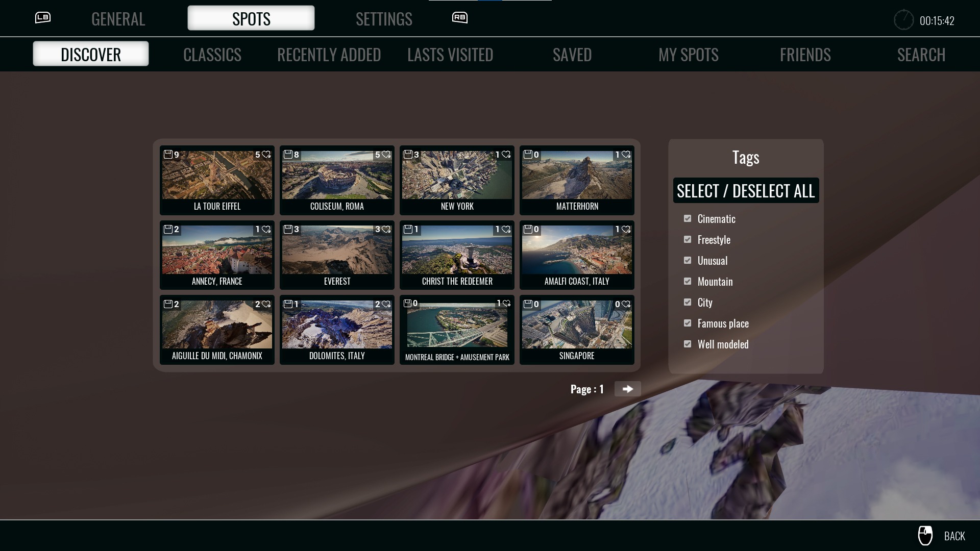The width and height of the screenshot is (980, 551).
Task: Click the mouse icon beside Back
Action: coord(925,536)
